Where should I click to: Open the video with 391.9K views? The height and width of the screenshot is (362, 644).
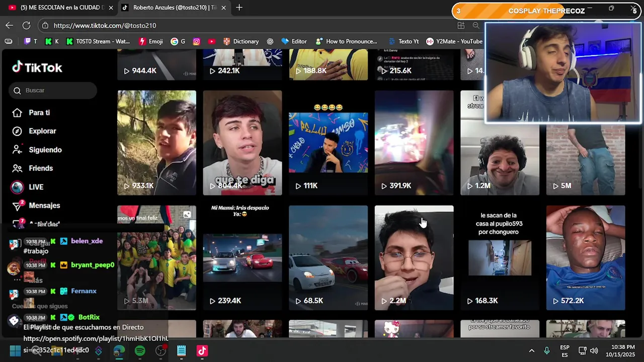click(x=414, y=143)
